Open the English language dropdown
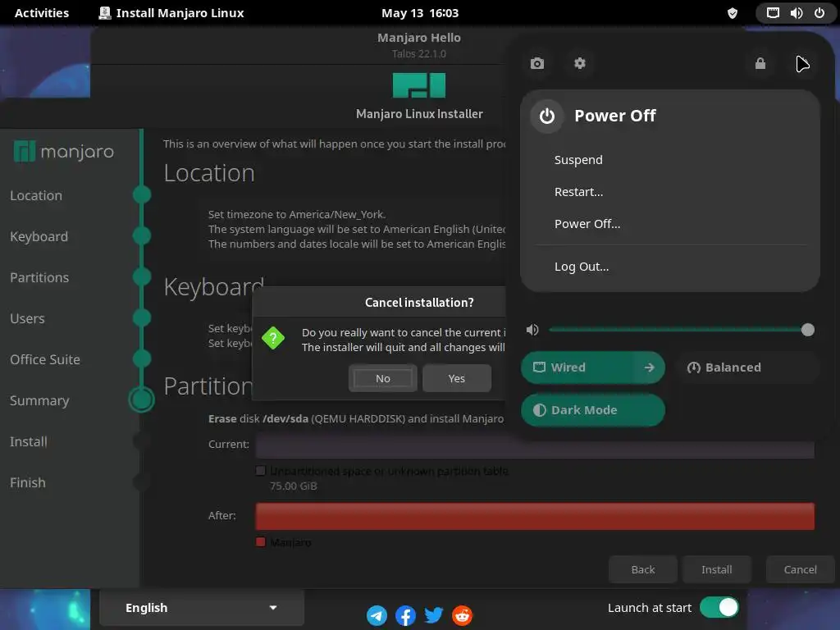This screenshot has width=840, height=630. (202, 608)
